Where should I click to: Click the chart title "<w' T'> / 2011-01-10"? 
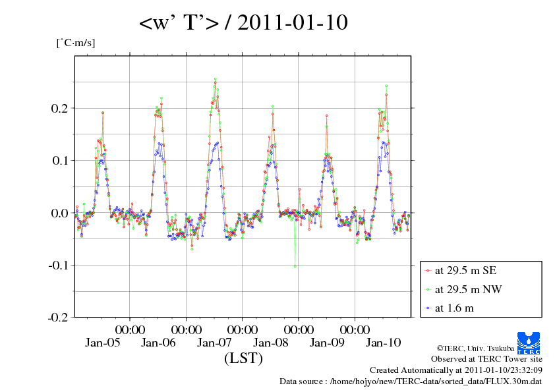pyautogui.click(x=243, y=22)
